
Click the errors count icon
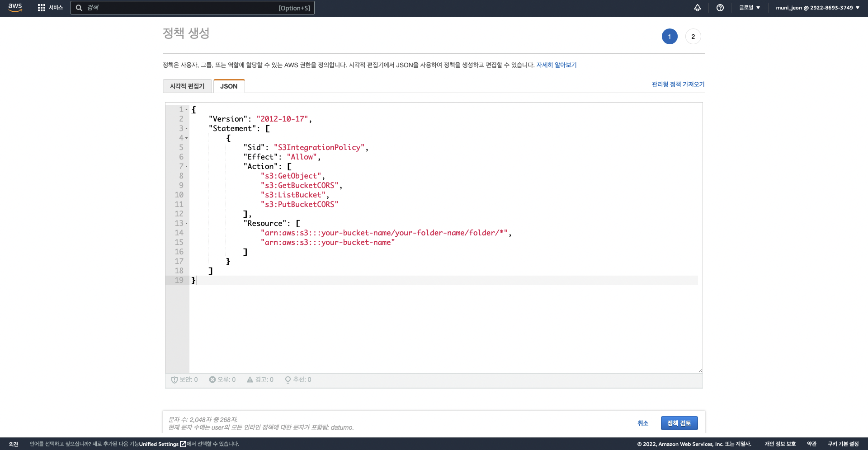coord(212,380)
